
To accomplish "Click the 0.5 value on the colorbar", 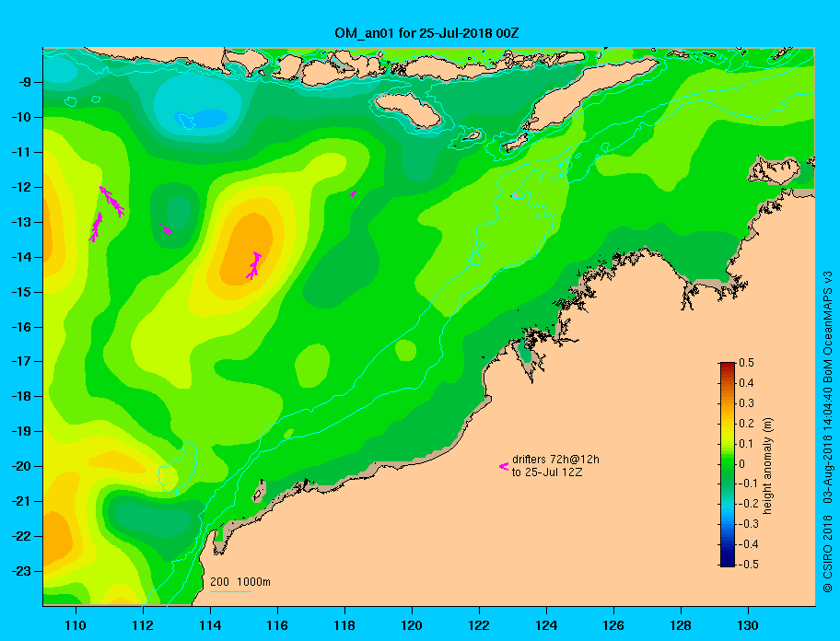I will (746, 363).
